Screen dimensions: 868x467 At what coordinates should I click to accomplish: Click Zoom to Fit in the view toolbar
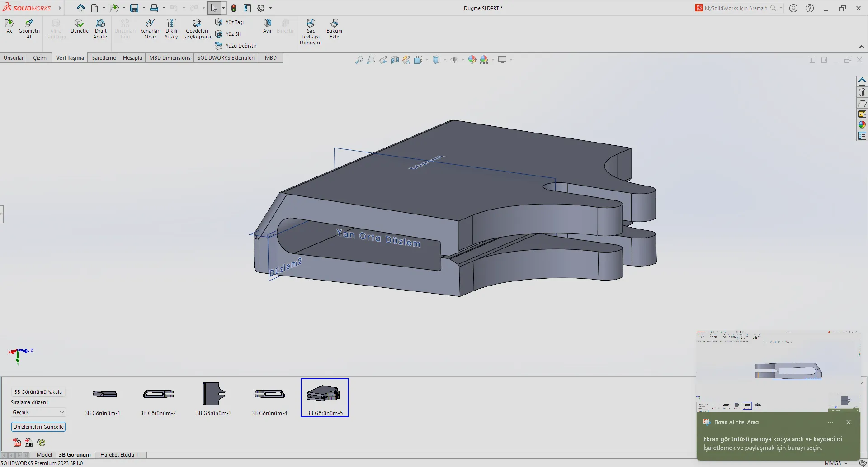[359, 60]
